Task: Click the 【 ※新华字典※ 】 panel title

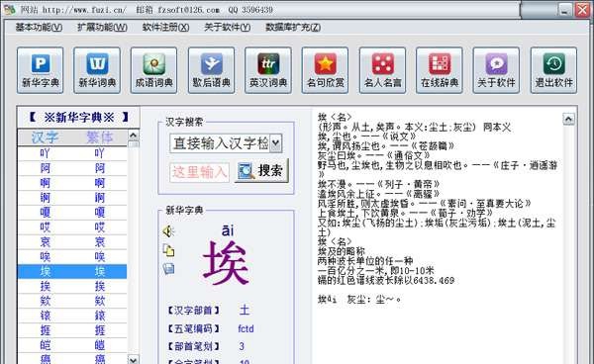Action: click(x=79, y=118)
